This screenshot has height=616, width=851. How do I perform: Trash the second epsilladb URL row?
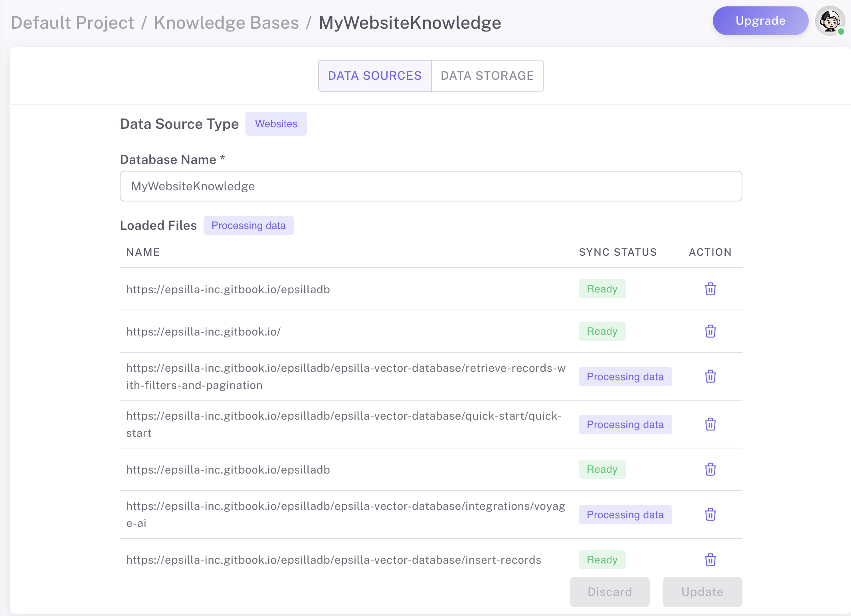click(710, 469)
